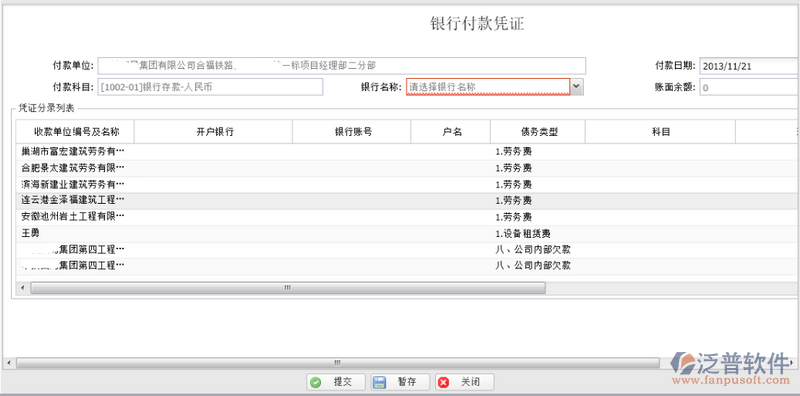Click left arrow of table scrollbar
This screenshot has height=396, width=800.
click(x=22, y=288)
